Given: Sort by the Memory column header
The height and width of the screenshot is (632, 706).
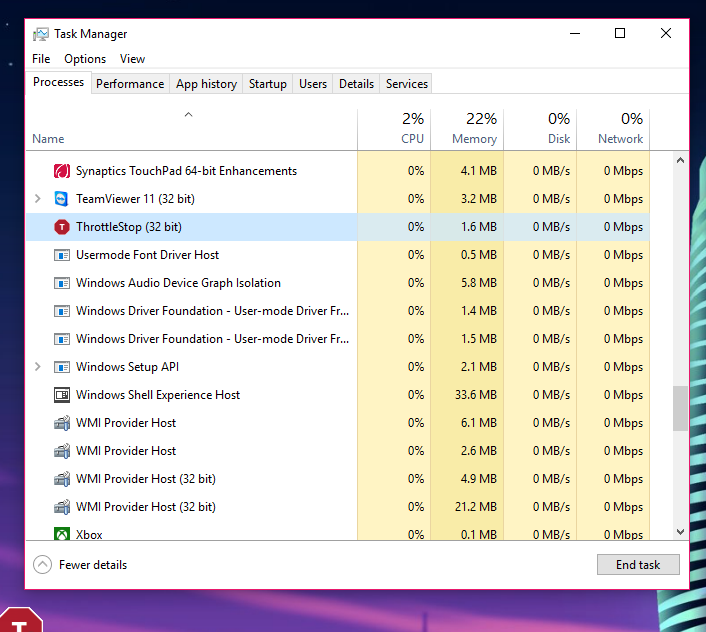Looking at the screenshot, I should [x=467, y=129].
